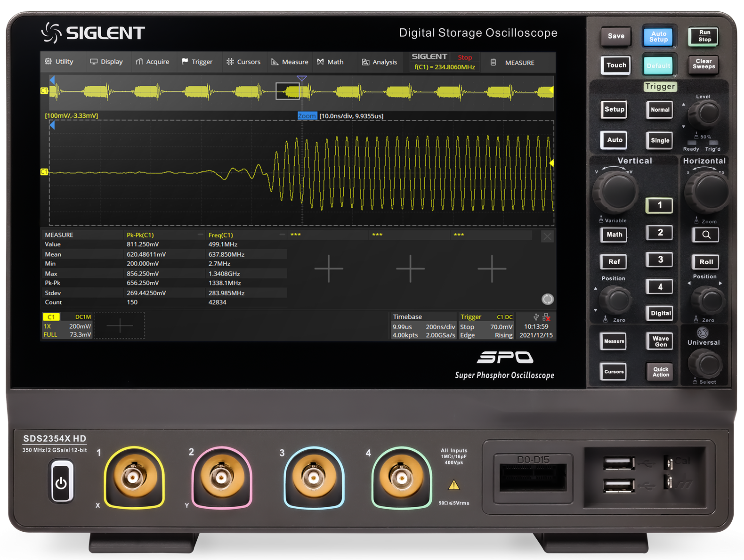
Task: Select the C1 marker in zoom waveform
Action: coord(44,172)
